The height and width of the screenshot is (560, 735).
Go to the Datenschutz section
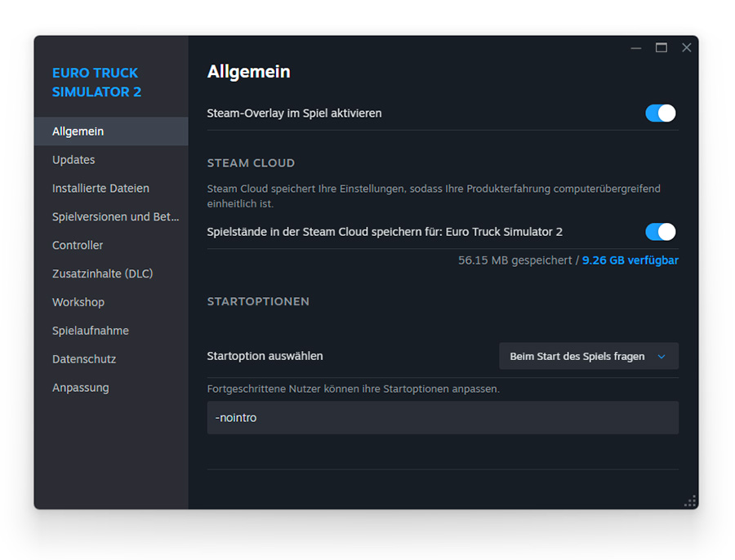pos(111,359)
